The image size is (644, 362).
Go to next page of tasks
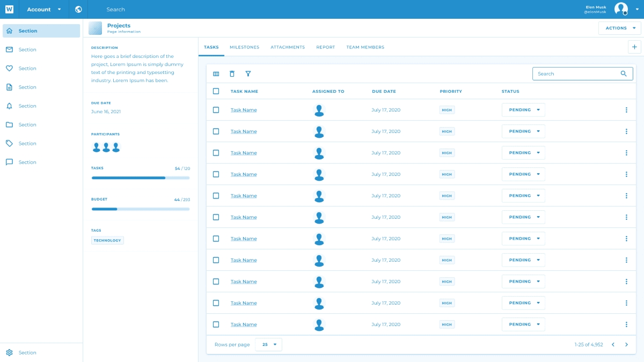[626, 344]
